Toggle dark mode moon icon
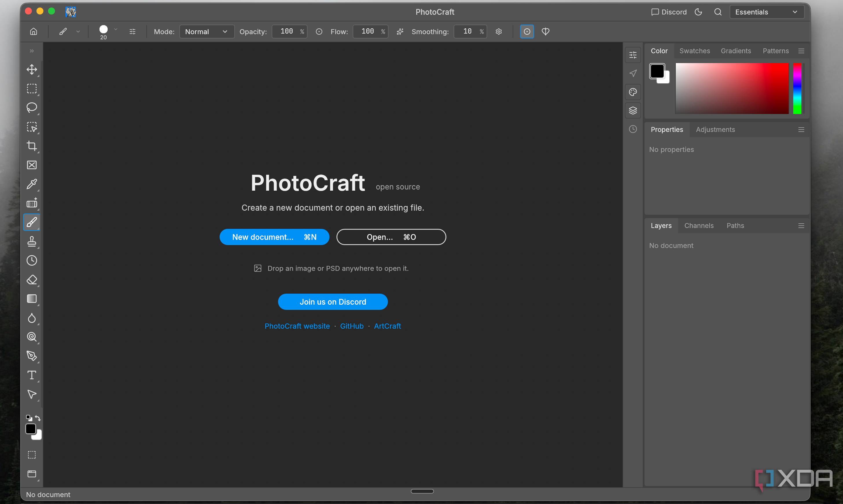 pos(698,12)
